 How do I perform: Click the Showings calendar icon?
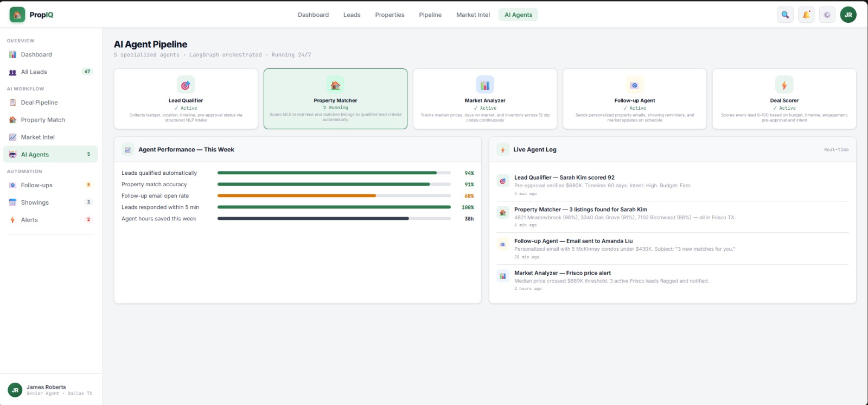pyautogui.click(x=12, y=202)
